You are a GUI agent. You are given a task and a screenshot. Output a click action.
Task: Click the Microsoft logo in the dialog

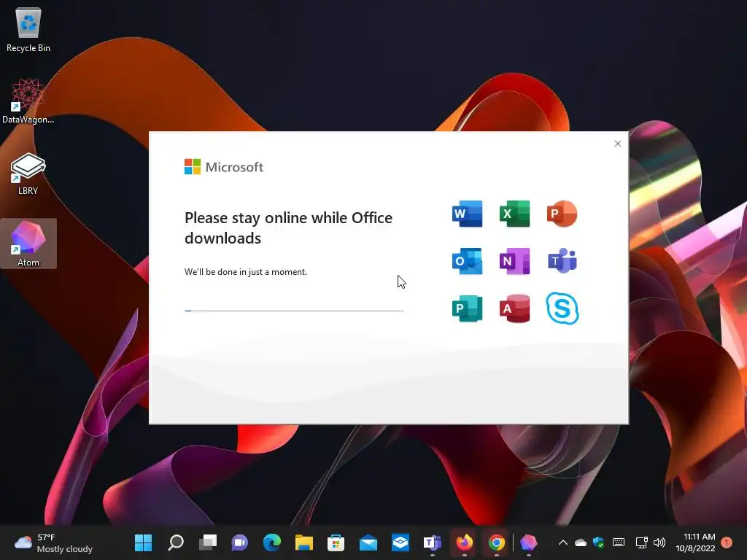click(x=223, y=167)
